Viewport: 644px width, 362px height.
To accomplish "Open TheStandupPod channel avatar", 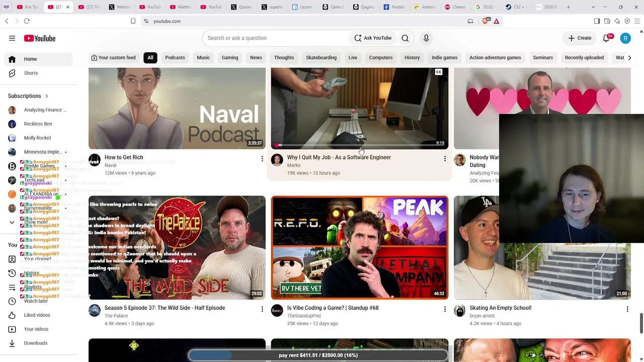I will 277,311.
